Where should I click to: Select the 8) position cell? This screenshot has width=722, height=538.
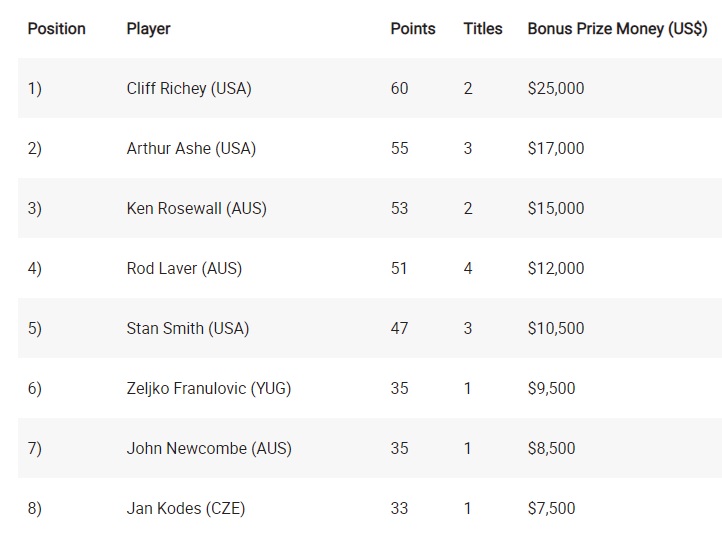(x=35, y=508)
